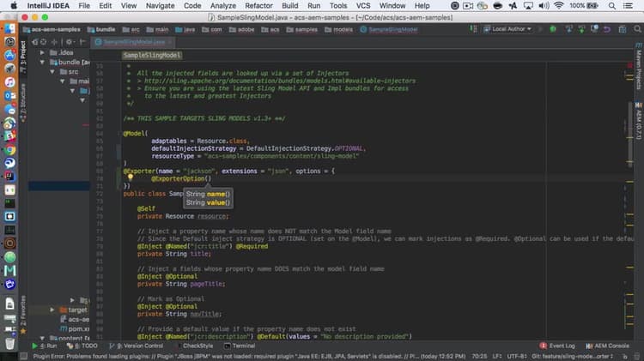Open the CheckStyle tool window
Viewport: 644px width, 361px height.
pyautogui.click(x=194, y=346)
